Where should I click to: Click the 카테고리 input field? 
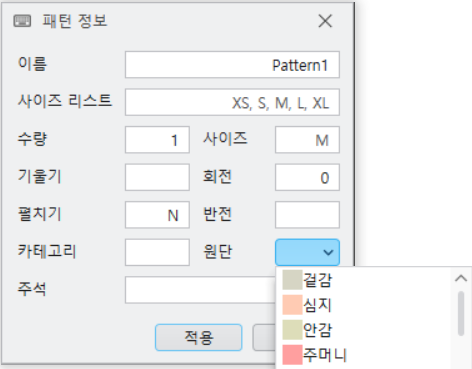point(157,252)
